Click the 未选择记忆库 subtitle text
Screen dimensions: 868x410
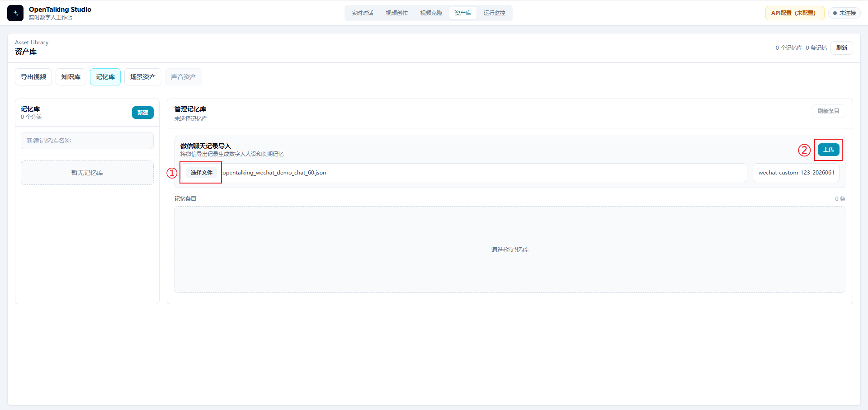(191, 119)
